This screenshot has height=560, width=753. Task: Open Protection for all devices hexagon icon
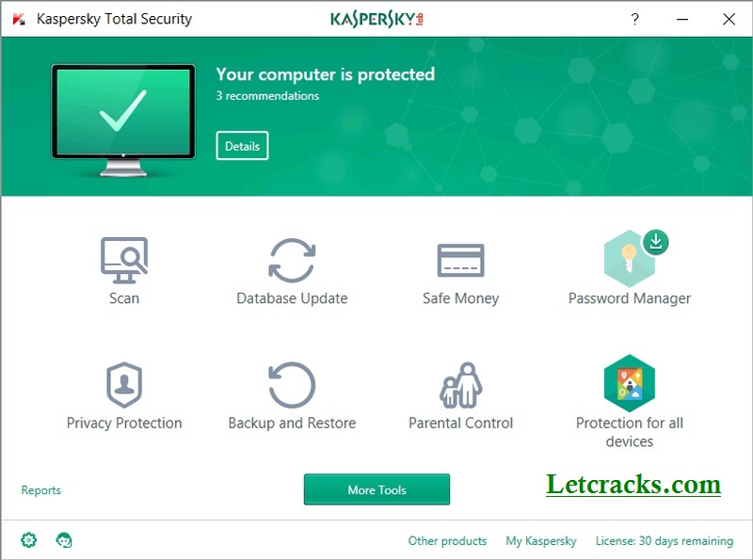coord(630,383)
